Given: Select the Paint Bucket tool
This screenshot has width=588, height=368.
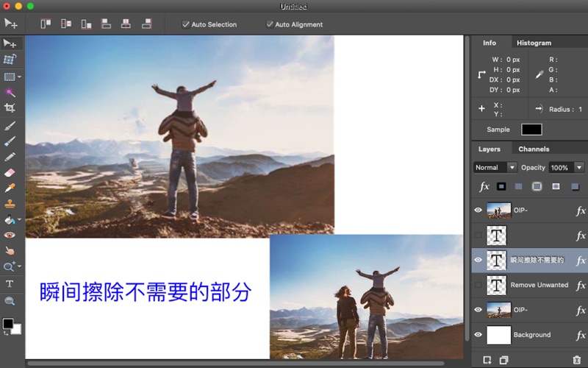Looking at the screenshot, I should coord(10,220).
